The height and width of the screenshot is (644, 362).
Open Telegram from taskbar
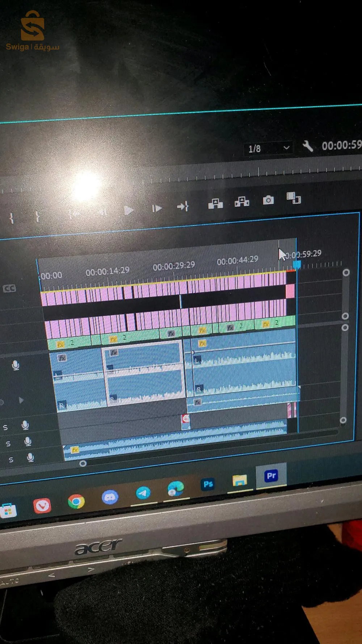(x=143, y=493)
